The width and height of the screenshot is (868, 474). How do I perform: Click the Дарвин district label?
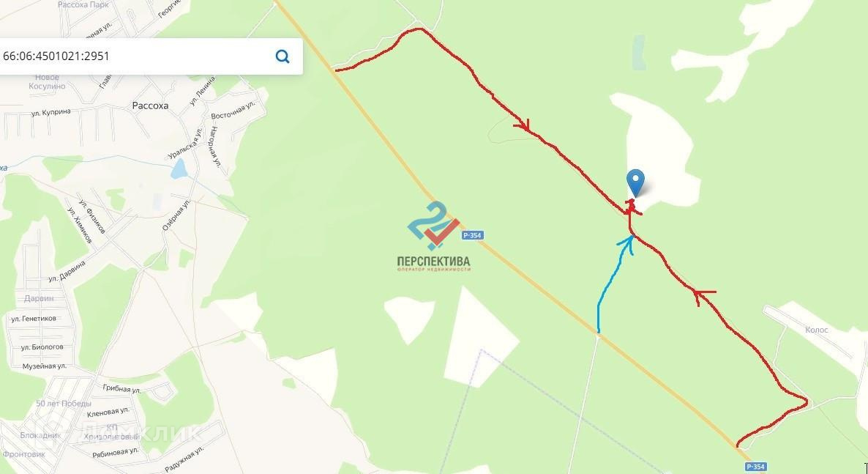(x=39, y=298)
